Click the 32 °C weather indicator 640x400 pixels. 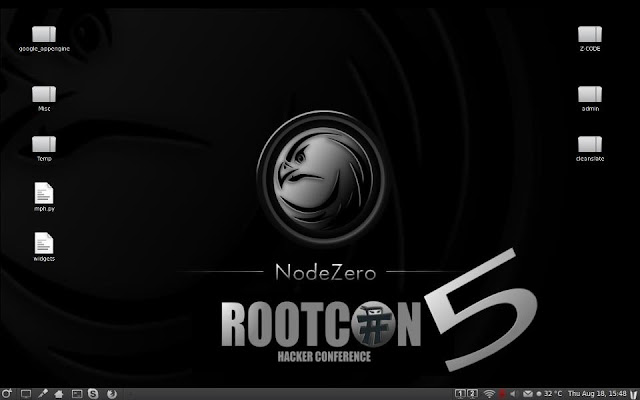(549, 394)
